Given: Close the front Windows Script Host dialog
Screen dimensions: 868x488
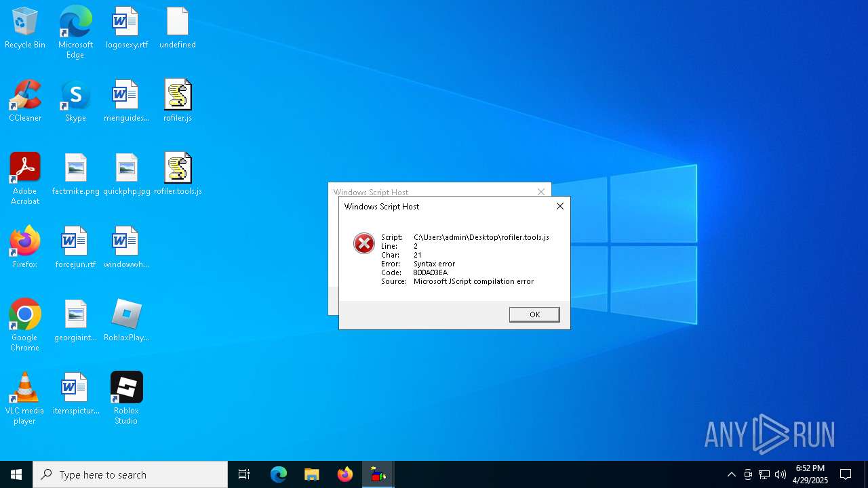Looking at the screenshot, I should [560, 206].
